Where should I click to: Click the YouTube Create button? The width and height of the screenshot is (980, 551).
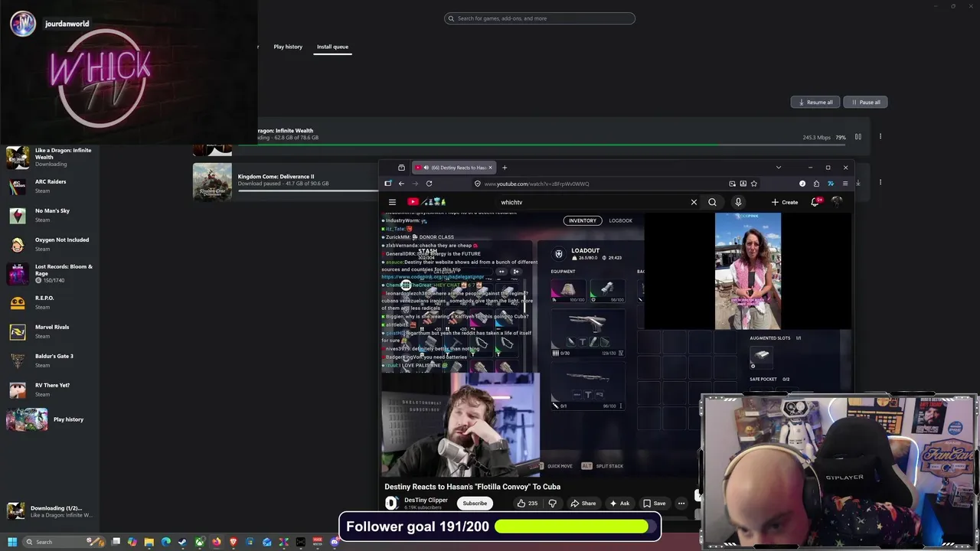click(x=785, y=202)
